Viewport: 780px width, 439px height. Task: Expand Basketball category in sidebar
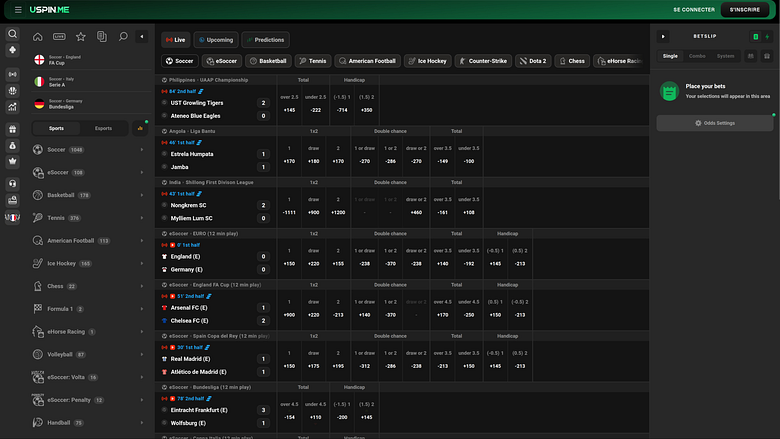tap(90, 195)
